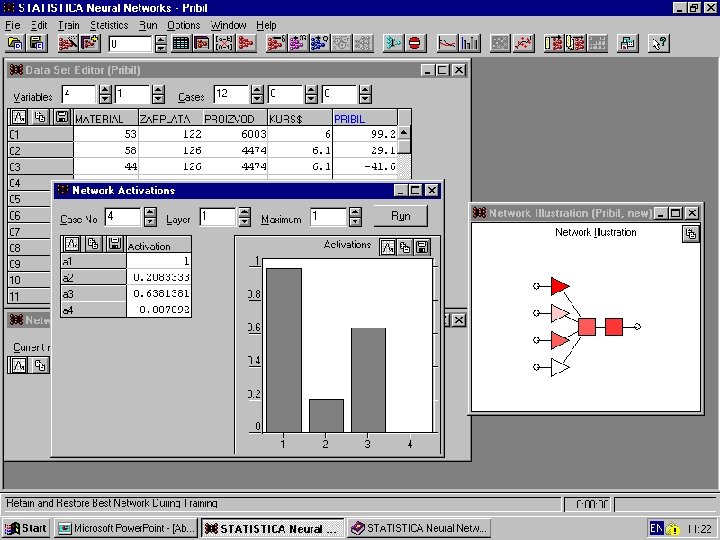Click the Case No input field

tap(123, 217)
